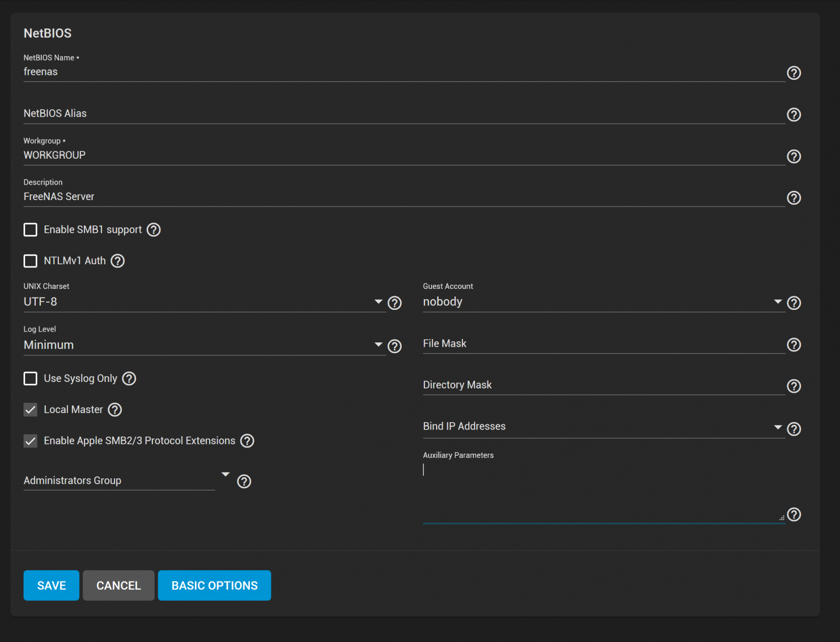Uncheck Local Master checkbox
Image resolution: width=840 pixels, height=642 pixels.
tap(30, 409)
